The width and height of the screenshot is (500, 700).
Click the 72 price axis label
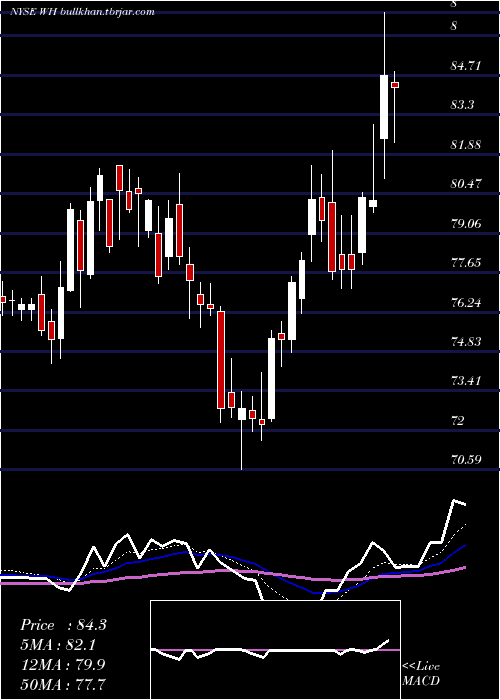coord(458,421)
